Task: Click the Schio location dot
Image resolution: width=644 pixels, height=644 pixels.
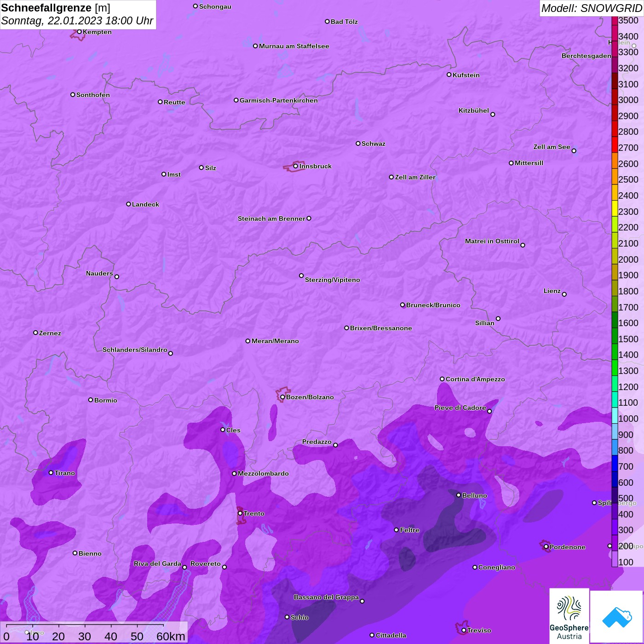Action: click(x=287, y=617)
